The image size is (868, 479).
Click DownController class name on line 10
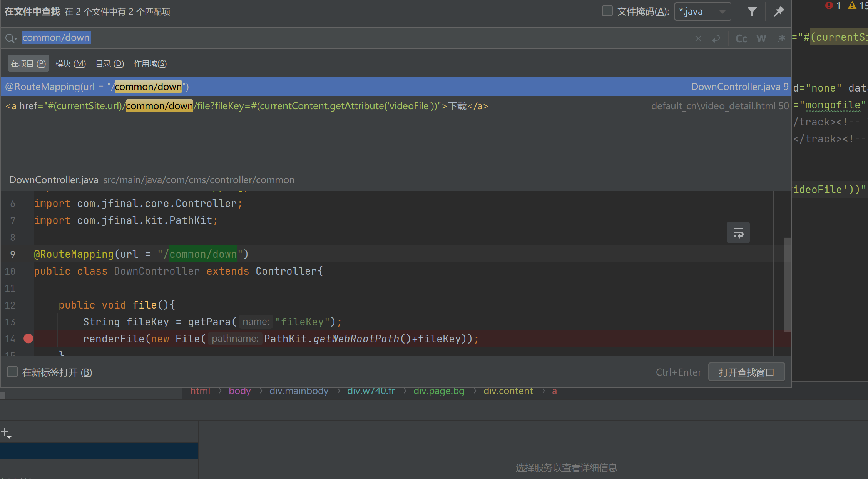157,271
